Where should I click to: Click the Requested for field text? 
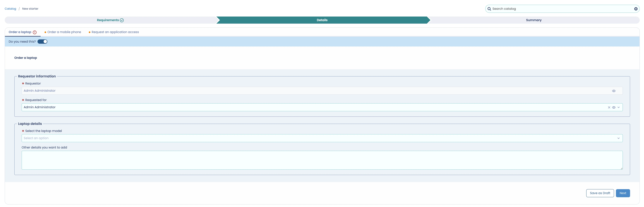pos(322,107)
